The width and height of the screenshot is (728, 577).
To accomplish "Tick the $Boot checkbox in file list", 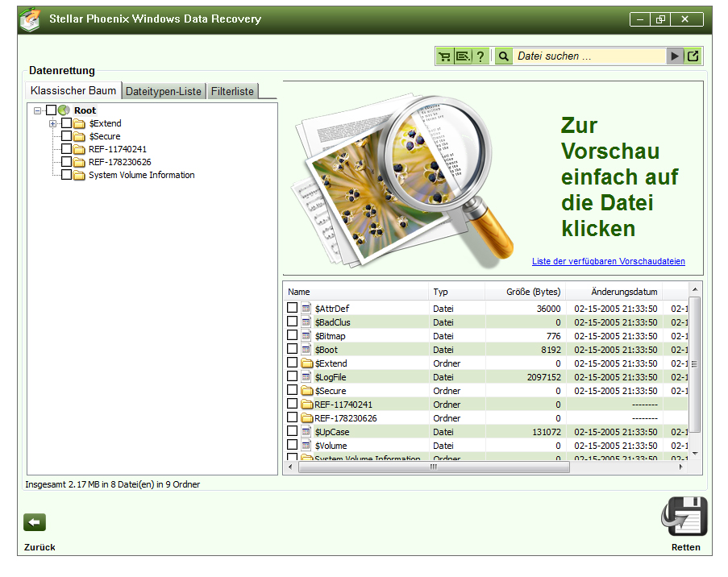I will point(292,349).
